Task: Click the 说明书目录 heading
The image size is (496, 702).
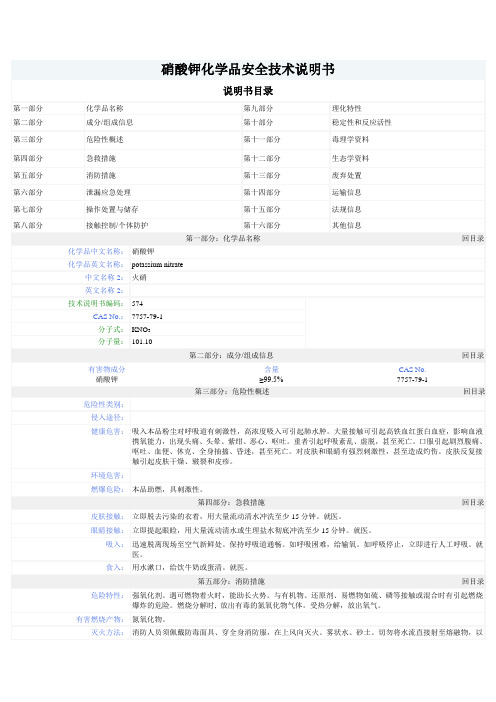Action: [x=248, y=91]
